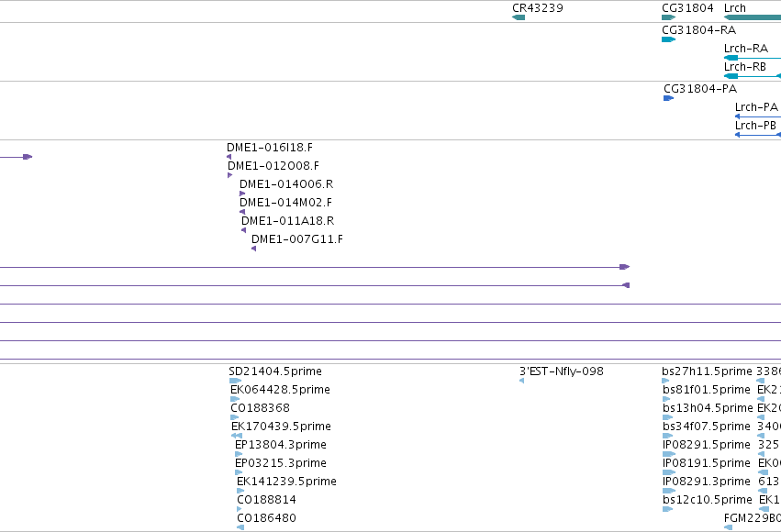781x532 pixels.
Task: Click the Lrch-RB transcript label
Action: (744, 67)
